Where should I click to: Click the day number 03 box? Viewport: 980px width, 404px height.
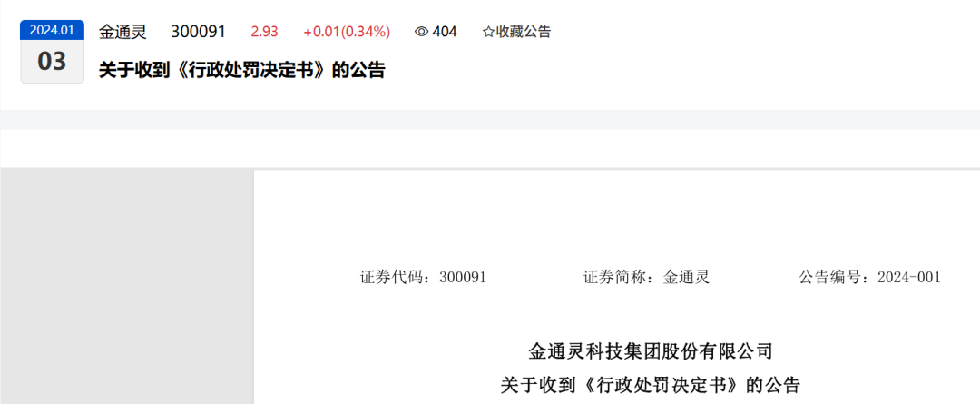53,62
